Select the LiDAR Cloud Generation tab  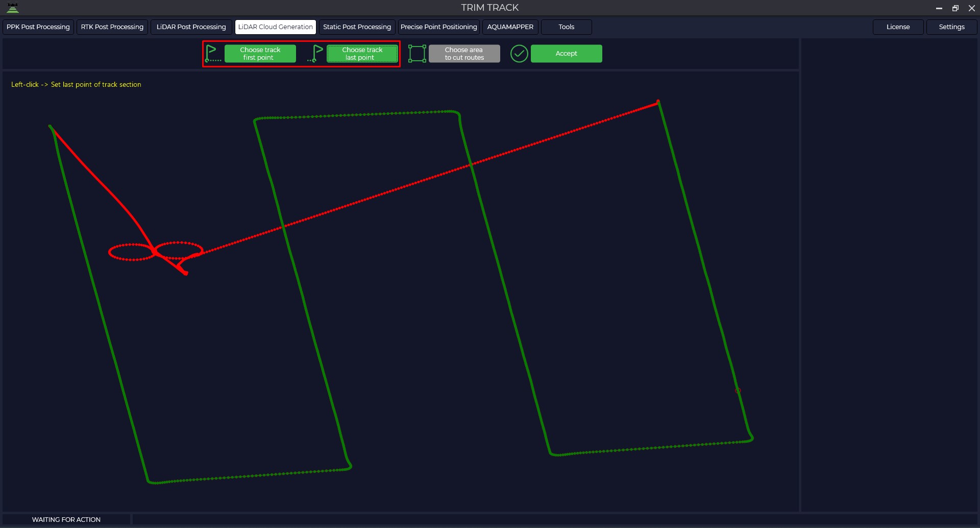276,27
